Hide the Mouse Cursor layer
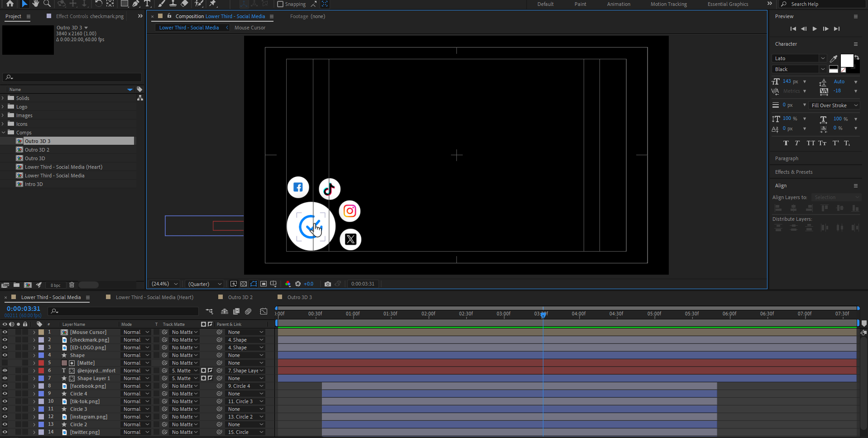This screenshot has height=438, width=868. (x=5, y=332)
